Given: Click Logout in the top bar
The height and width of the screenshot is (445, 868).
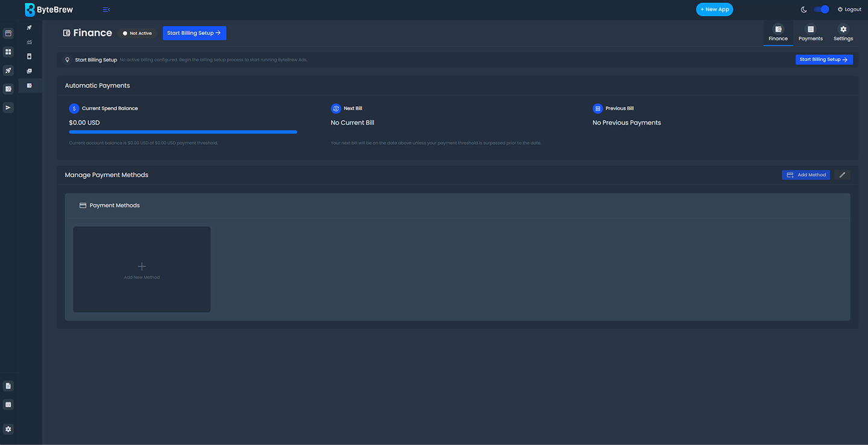Looking at the screenshot, I should point(849,10).
